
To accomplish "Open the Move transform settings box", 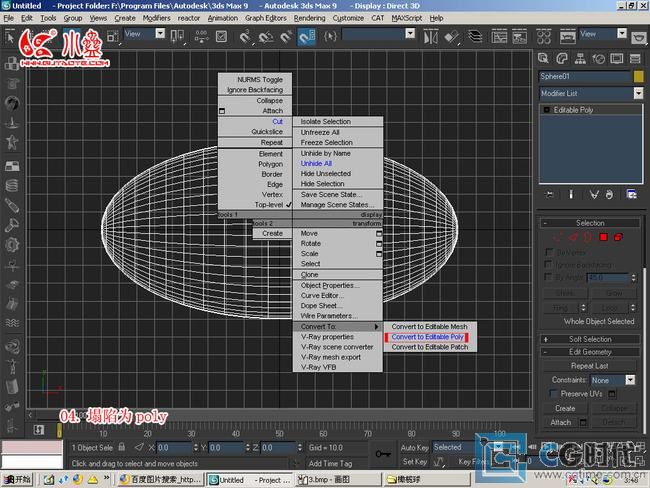I will point(379,233).
